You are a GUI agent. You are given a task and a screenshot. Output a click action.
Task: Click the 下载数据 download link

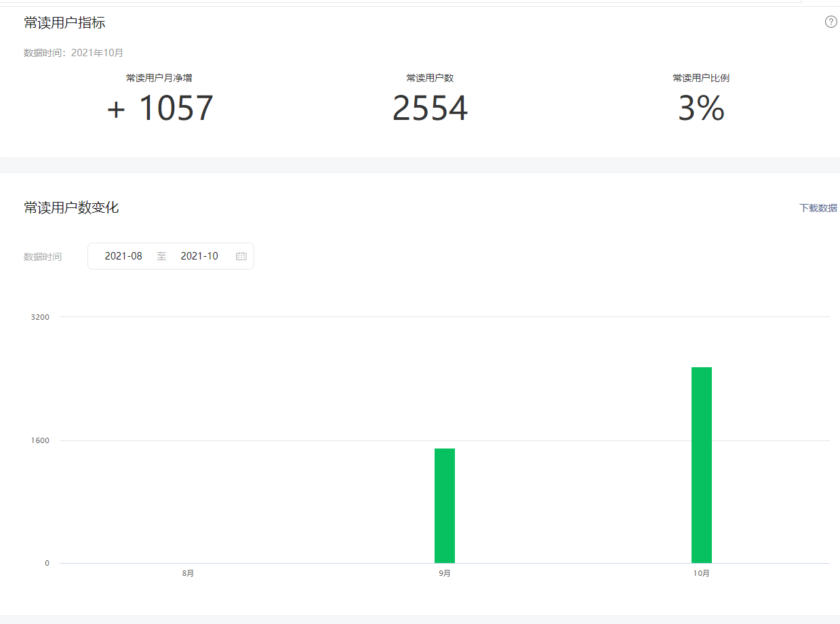coord(818,208)
